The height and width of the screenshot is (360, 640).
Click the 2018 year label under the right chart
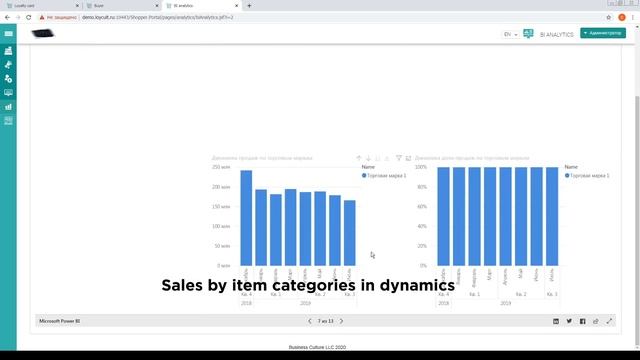tap(443, 303)
